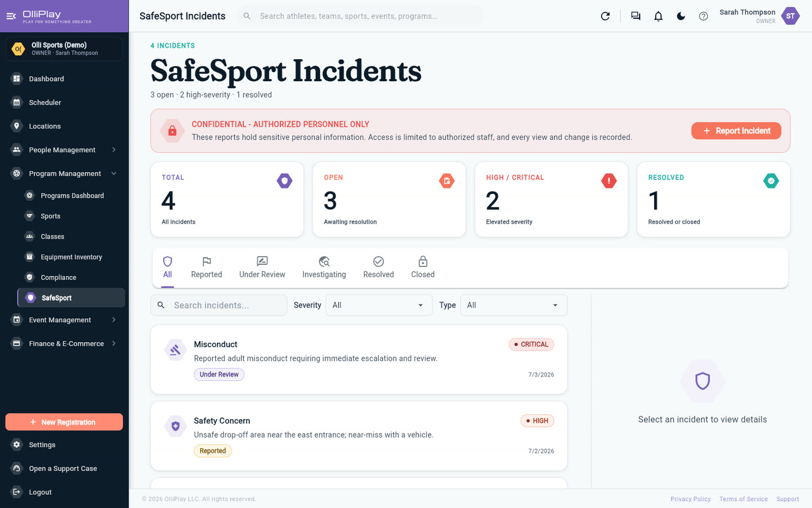812x508 pixels.
Task: Open the Type filter dropdown
Action: click(x=514, y=305)
